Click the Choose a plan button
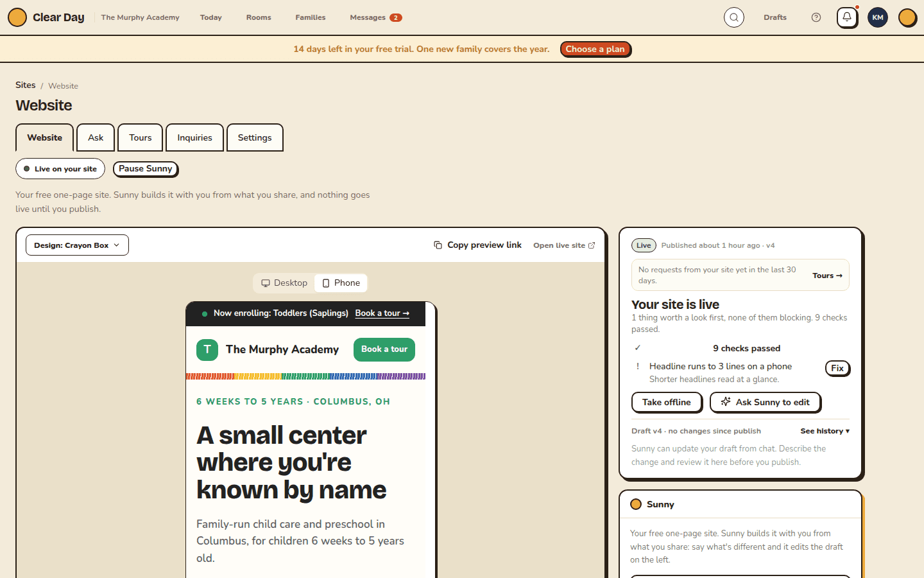Image resolution: width=924 pixels, height=578 pixels. (x=595, y=49)
